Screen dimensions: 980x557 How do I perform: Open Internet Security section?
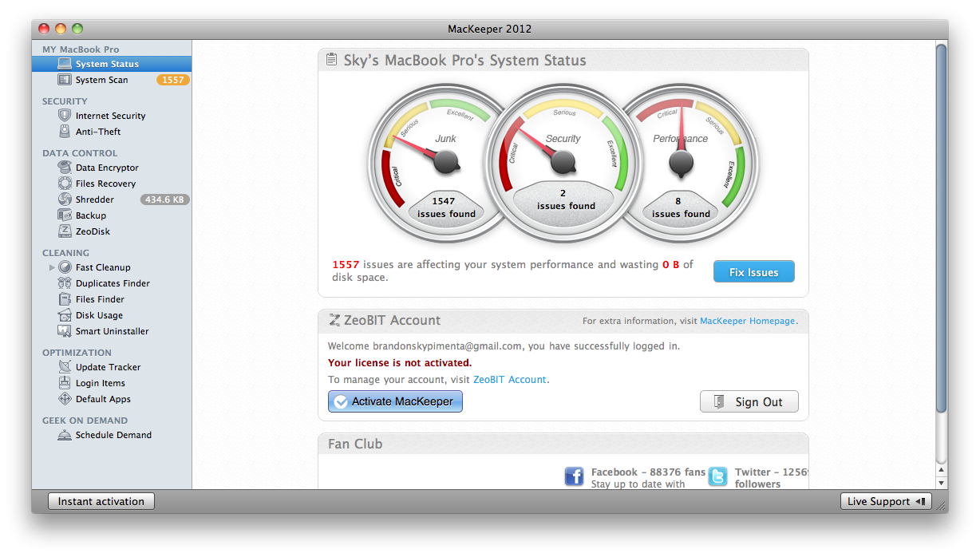112,116
